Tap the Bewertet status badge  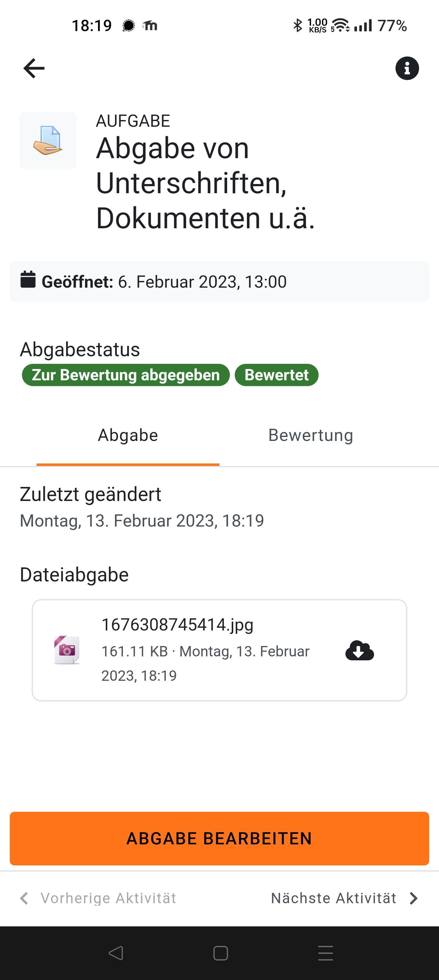(277, 375)
